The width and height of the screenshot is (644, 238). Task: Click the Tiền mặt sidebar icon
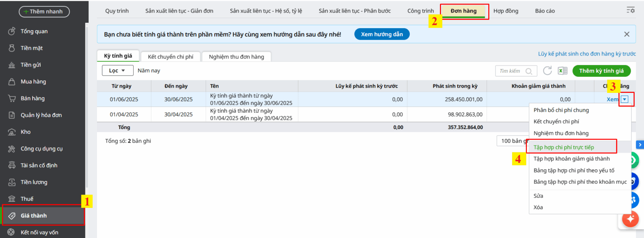(12, 48)
